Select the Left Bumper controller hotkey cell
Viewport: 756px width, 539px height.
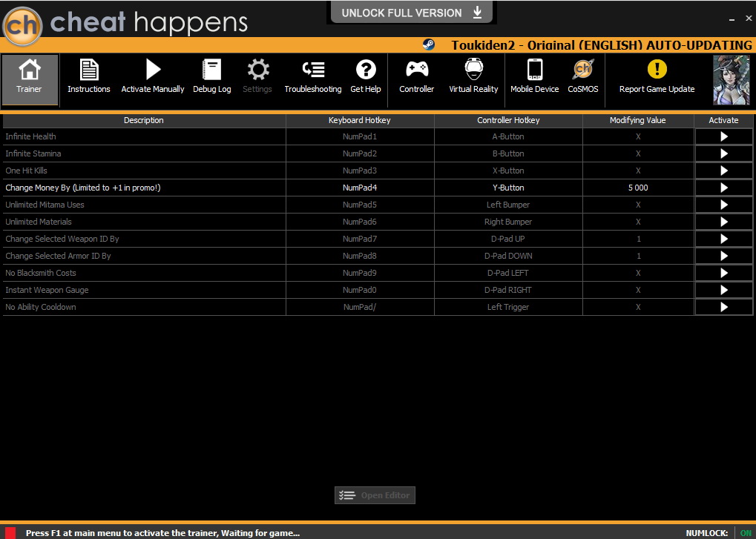508,205
